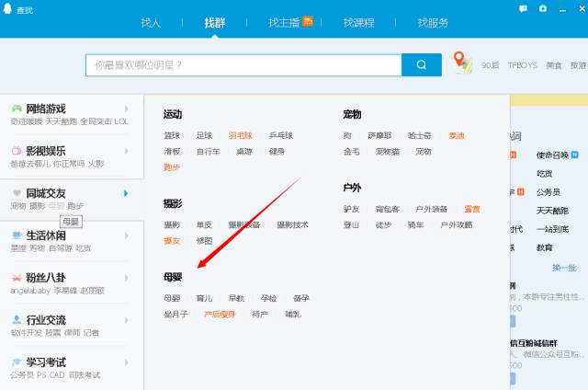Viewport: 588px width, 390px height.
Task: Open the 找服务 tab
Action: coord(433,23)
